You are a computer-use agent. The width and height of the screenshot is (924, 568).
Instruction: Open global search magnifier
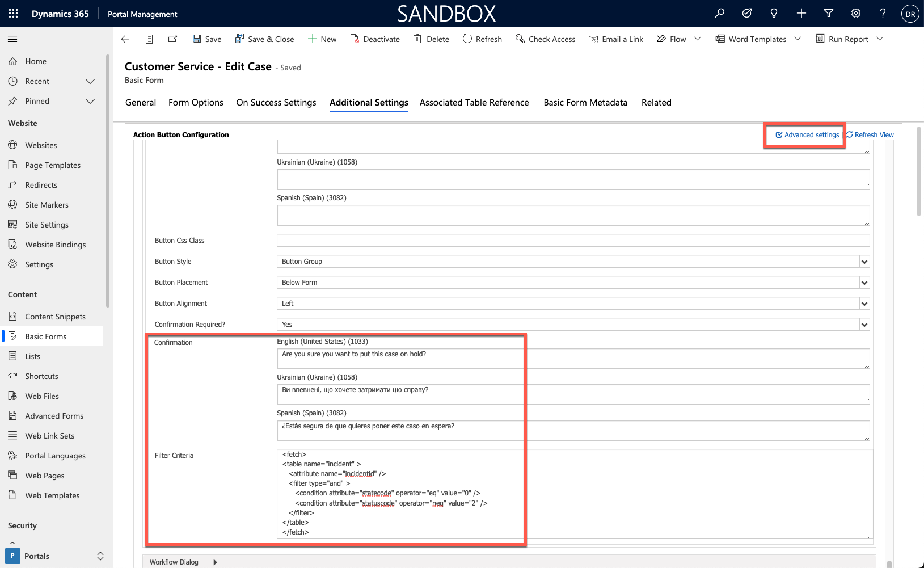click(719, 12)
